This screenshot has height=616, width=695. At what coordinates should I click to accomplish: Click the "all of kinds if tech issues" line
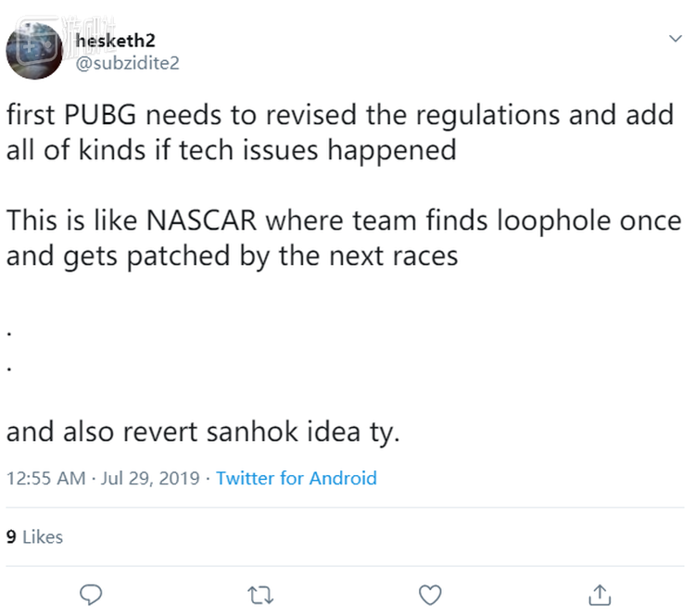(232, 150)
